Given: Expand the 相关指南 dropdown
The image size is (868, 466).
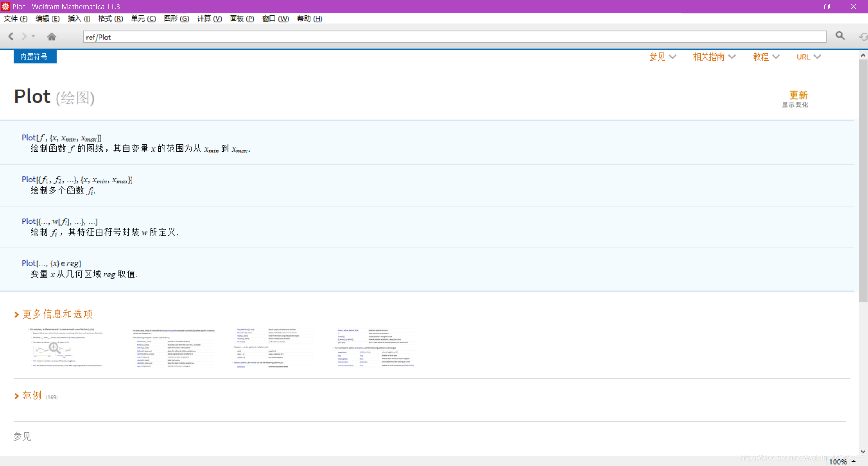Looking at the screenshot, I should (714, 57).
